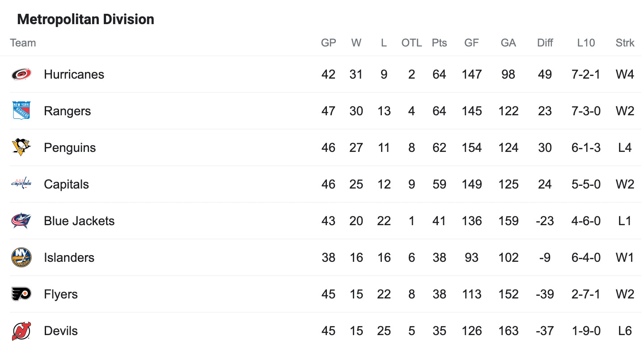Click the Pts column header
This screenshot has height=361, width=644.
tap(439, 43)
